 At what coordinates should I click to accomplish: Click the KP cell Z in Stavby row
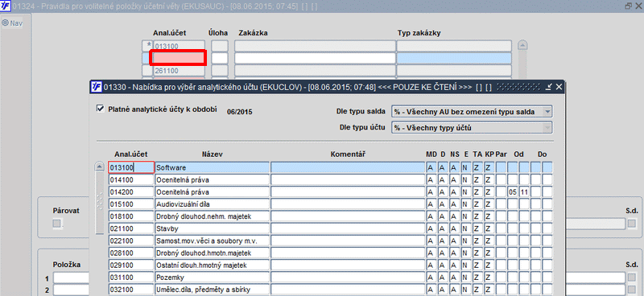click(488, 228)
